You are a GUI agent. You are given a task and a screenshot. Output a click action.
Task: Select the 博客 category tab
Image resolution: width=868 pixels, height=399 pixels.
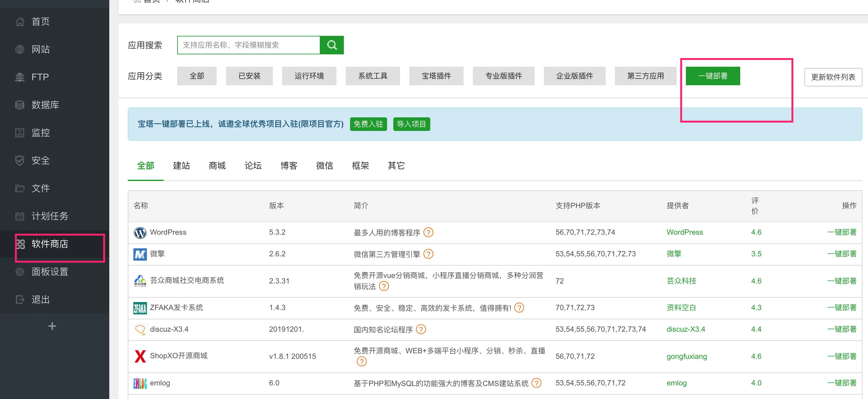click(x=289, y=166)
